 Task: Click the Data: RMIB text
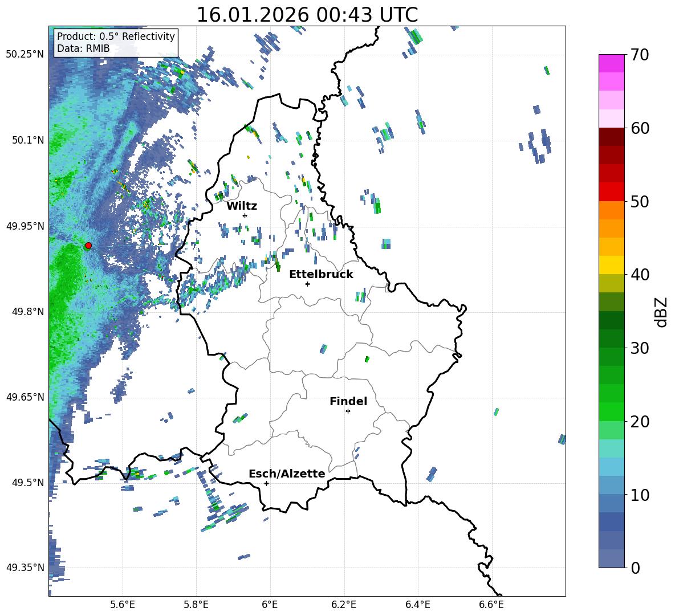[x=83, y=48]
